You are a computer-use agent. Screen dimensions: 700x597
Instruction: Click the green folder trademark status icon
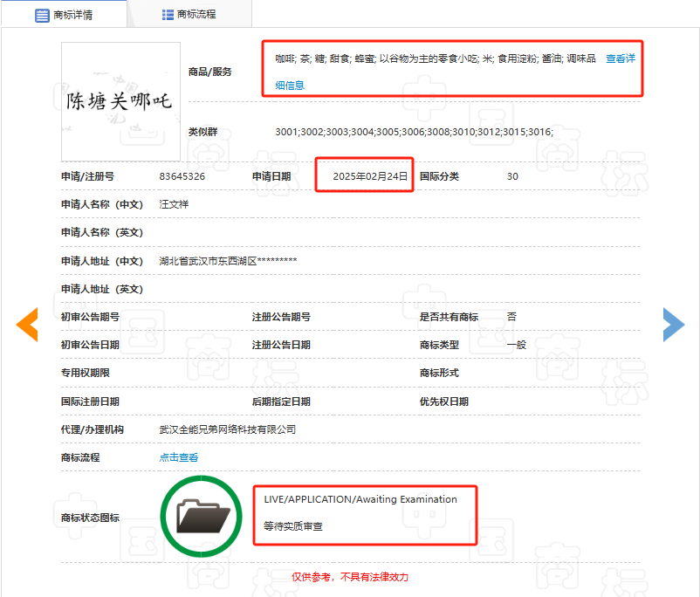[202, 516]
